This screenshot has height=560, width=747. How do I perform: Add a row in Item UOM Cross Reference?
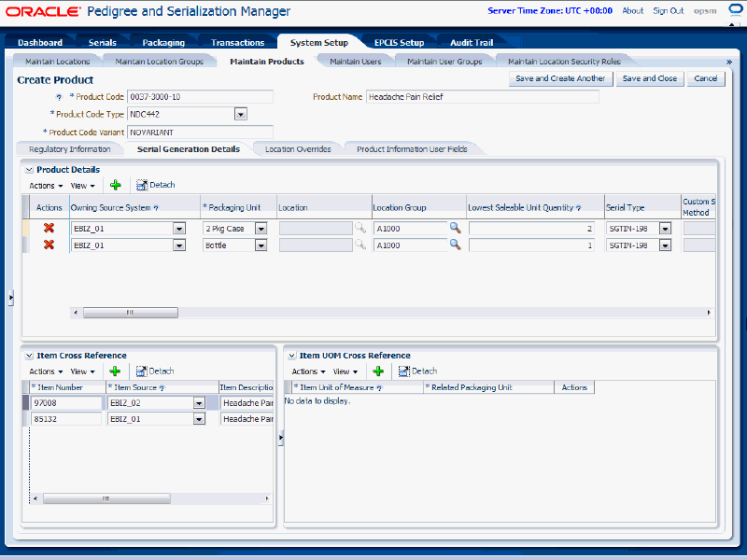pos(378,371)
